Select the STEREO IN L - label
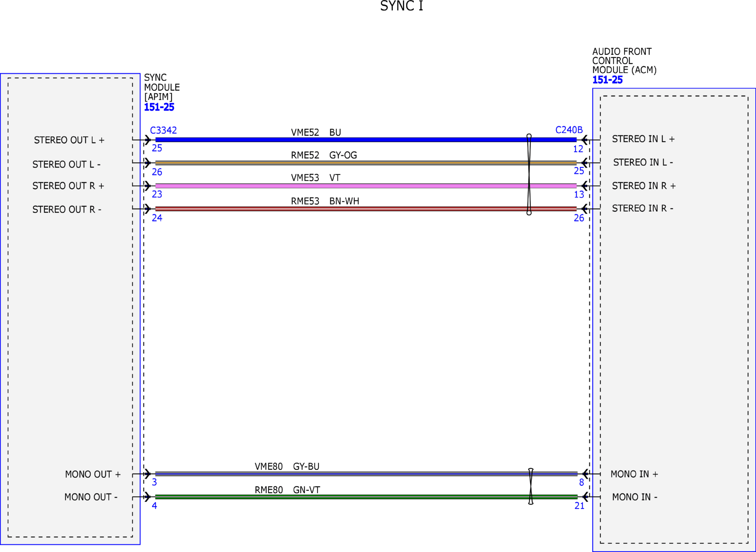Screen dimensions: 756x552 point(643,162)
